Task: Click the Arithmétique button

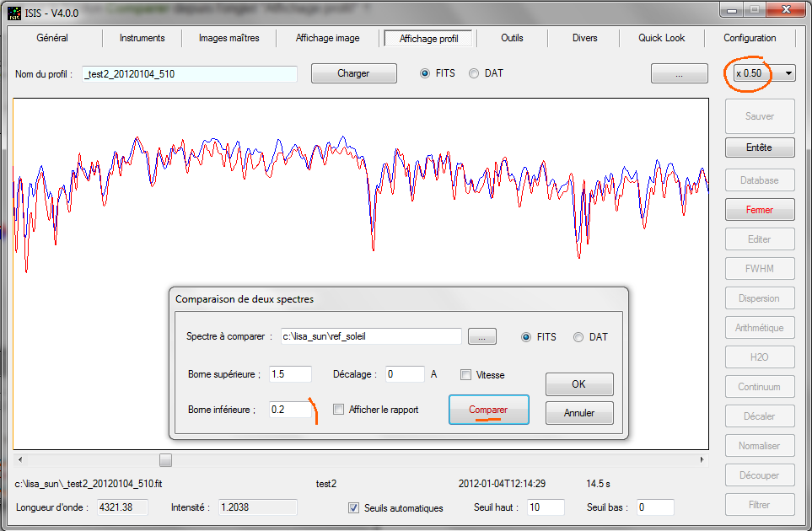Action: click(760, 328)
